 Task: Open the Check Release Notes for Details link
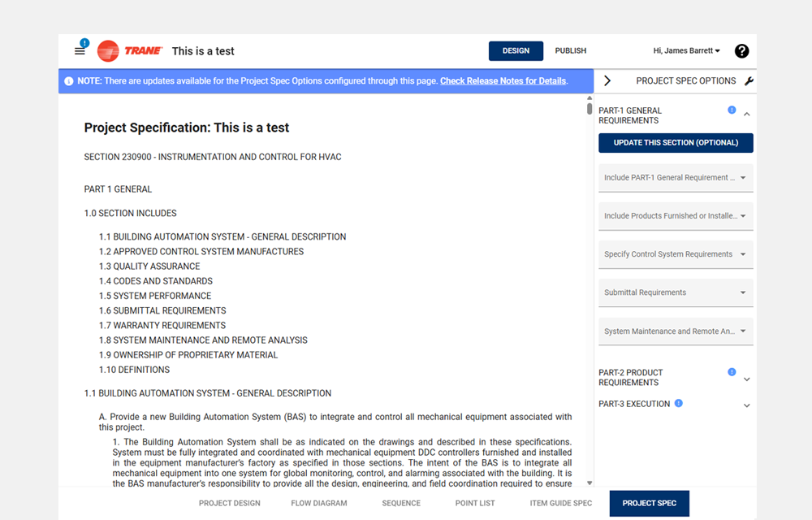(503, 81)
